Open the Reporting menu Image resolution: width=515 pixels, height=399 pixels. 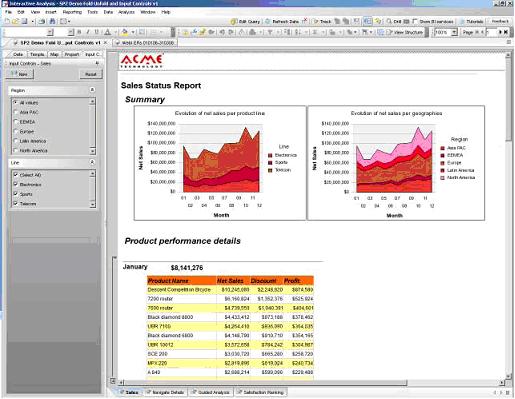click(x=72, y=12)
